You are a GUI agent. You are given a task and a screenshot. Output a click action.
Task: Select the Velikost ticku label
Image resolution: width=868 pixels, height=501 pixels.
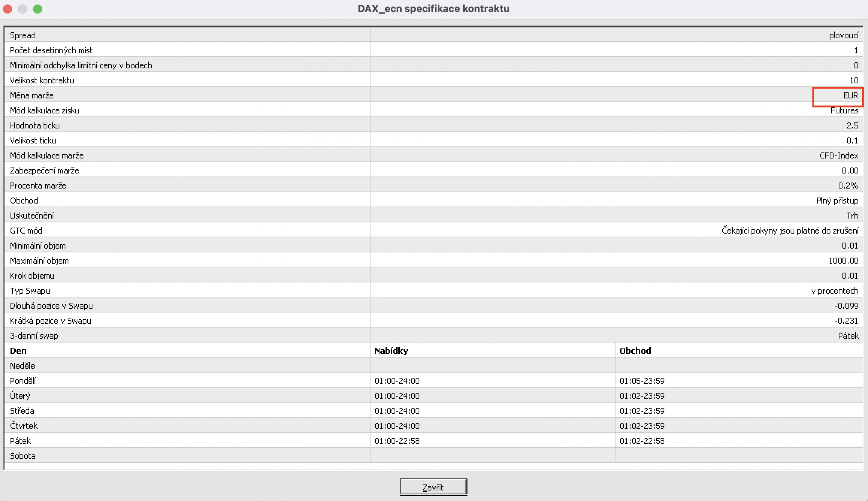pos(33,140)
